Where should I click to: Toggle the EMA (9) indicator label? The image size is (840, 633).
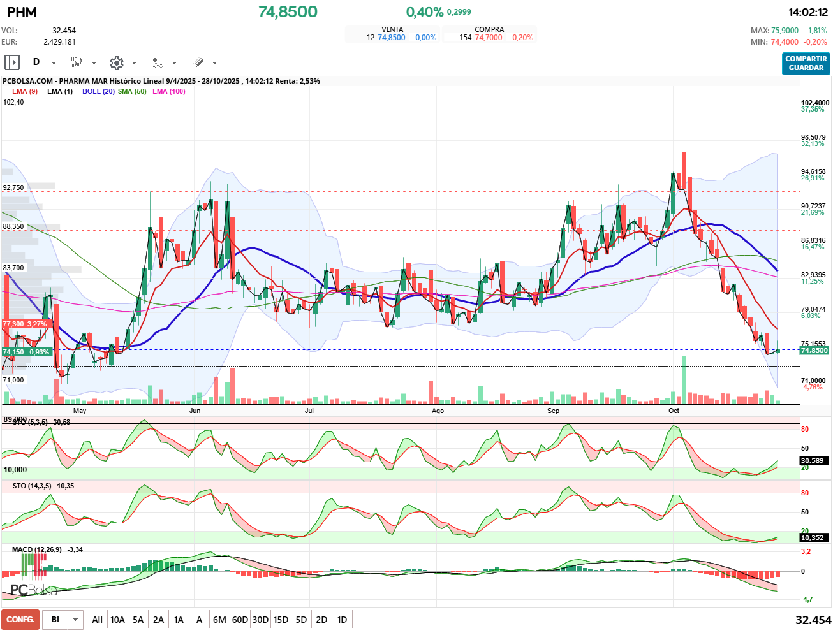tap(25, 91)
